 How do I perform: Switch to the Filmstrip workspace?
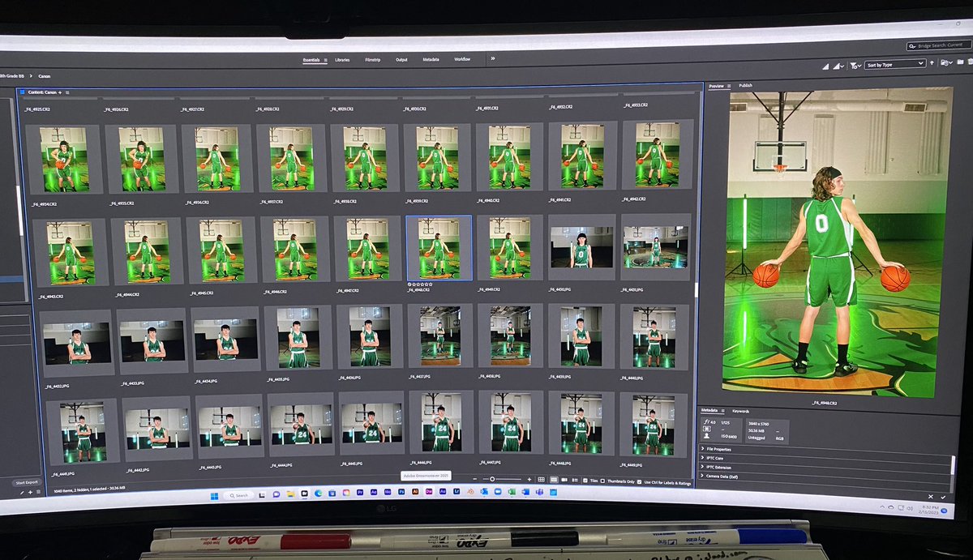373,60
